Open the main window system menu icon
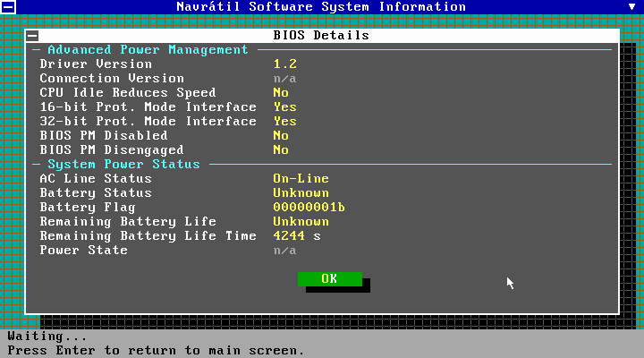The height and width of the screenshot is (358, 644). [8, 6]
